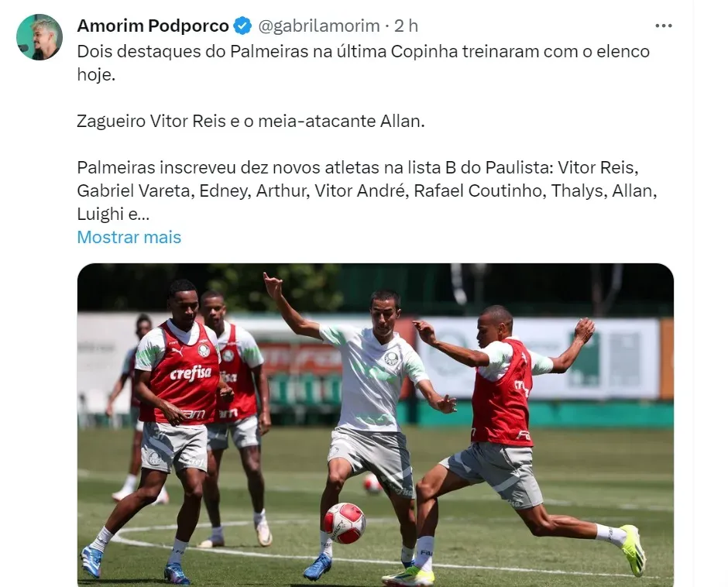Open the tweet via the 2 h timestamp
Viewport: 728px width, 587px height.
pos(407,26)
